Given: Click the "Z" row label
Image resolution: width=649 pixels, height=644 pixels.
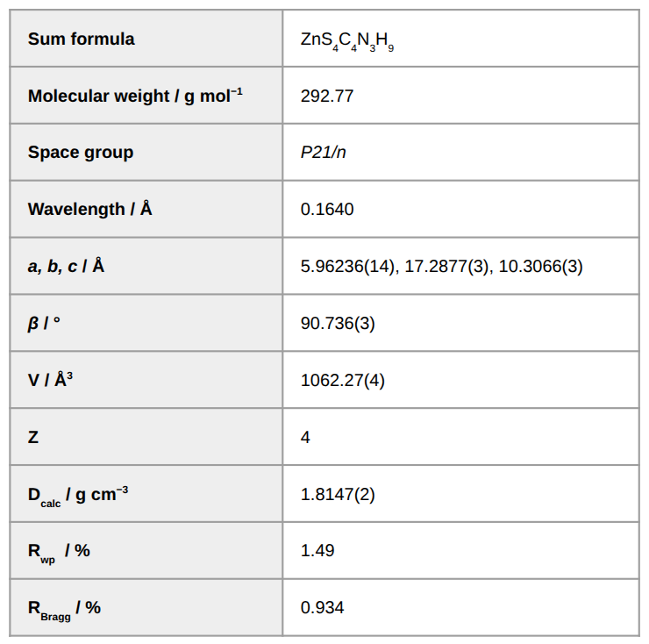Looking at the screenshot, I should [33, 437].
